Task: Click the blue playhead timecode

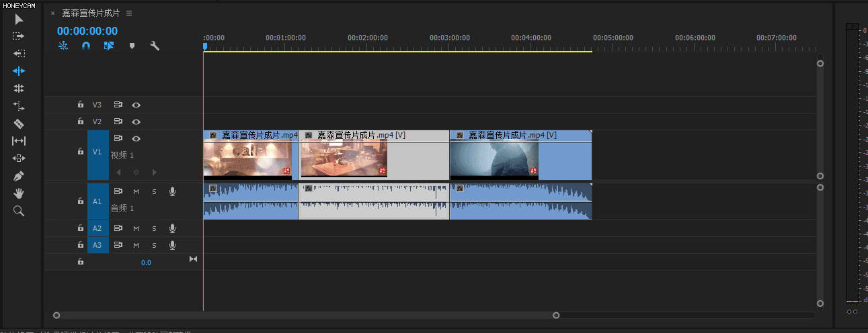Action: 87,31
